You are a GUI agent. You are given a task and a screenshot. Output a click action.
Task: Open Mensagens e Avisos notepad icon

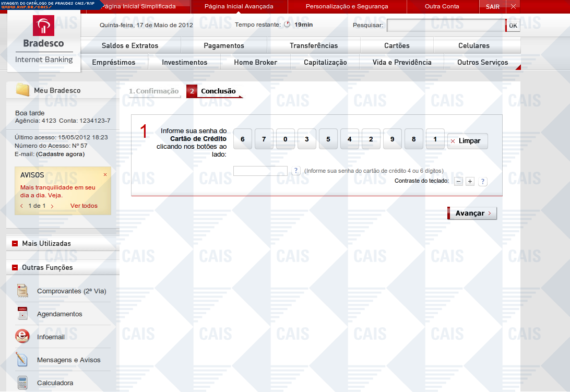click(x=22, y=360)
